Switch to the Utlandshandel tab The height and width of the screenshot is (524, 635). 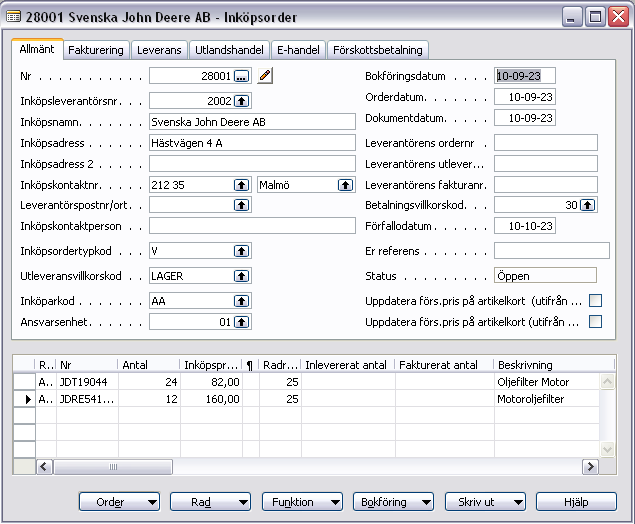[x=229, y=50]
